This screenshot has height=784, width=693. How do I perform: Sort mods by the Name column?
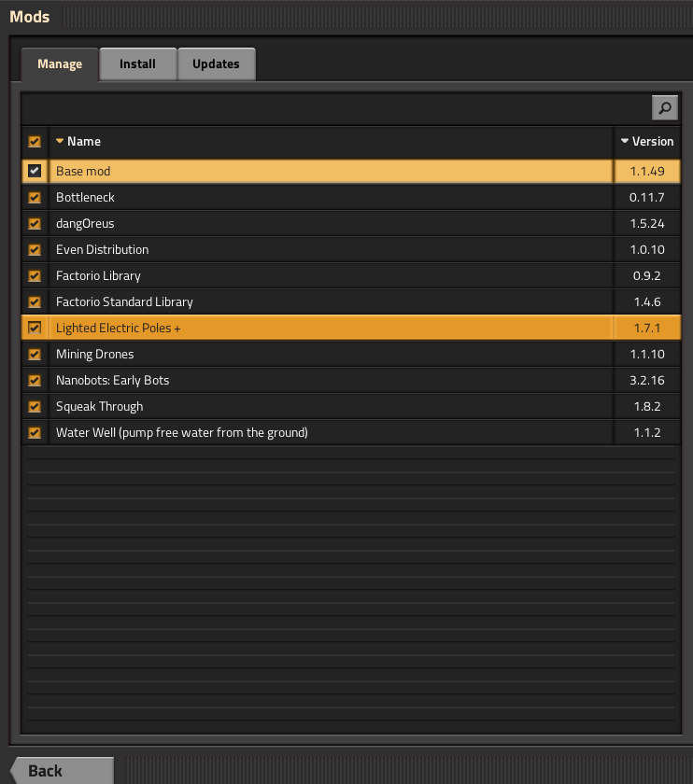tap(78, 142)
